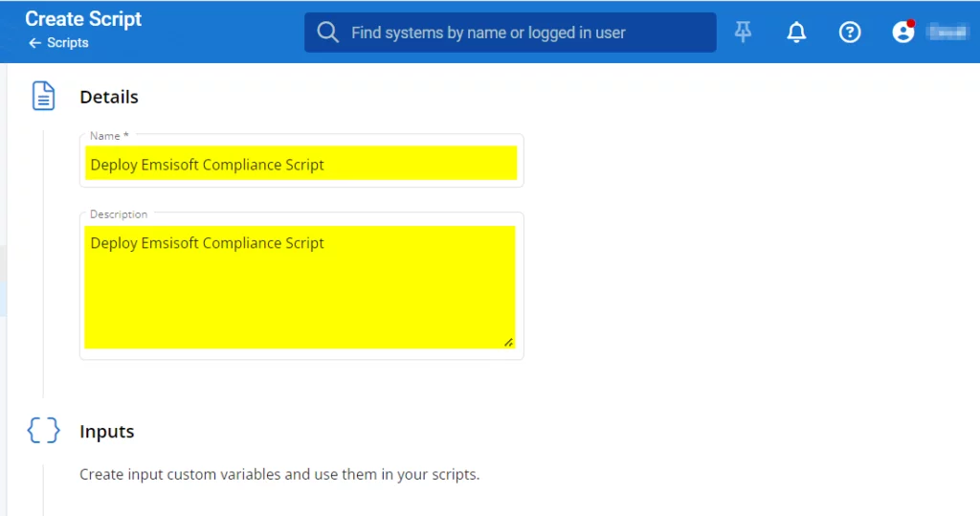Click the Inputs curly braces icon

(43, 431)
